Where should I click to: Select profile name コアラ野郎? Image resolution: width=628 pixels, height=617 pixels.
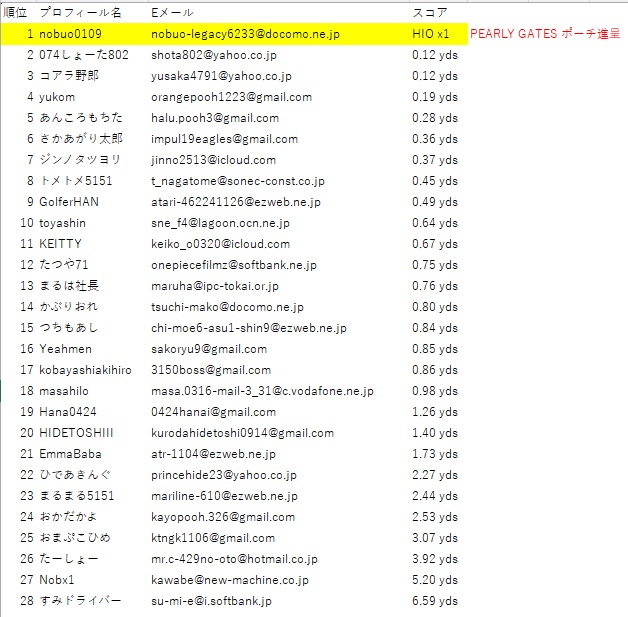(x=70, y=76)
